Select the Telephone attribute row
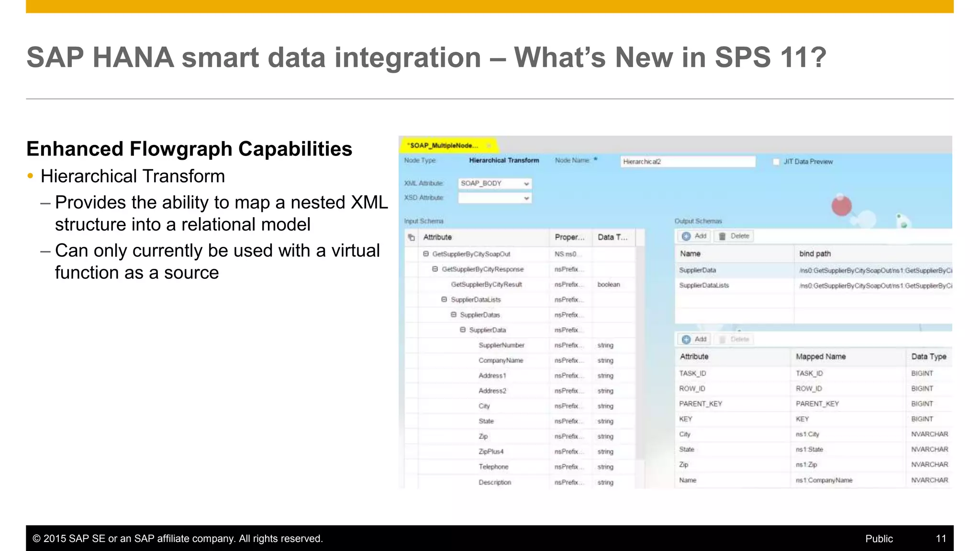 click(520, 467)
